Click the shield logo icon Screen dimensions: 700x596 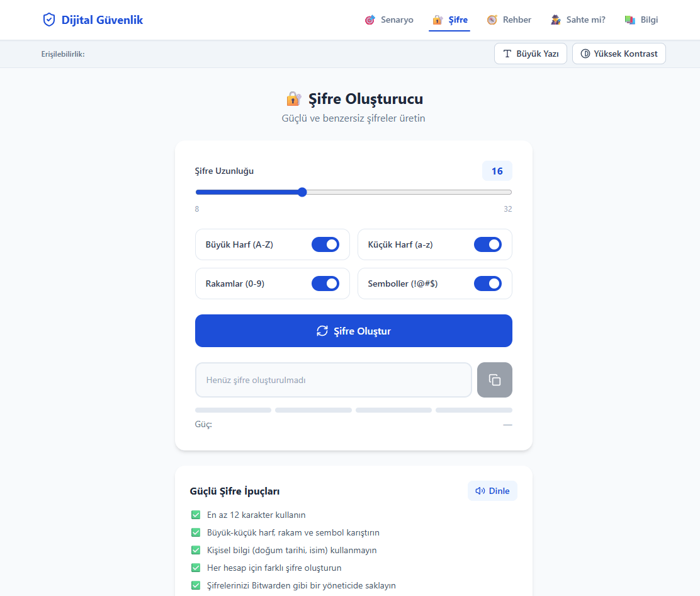click(x=49, y=20)
